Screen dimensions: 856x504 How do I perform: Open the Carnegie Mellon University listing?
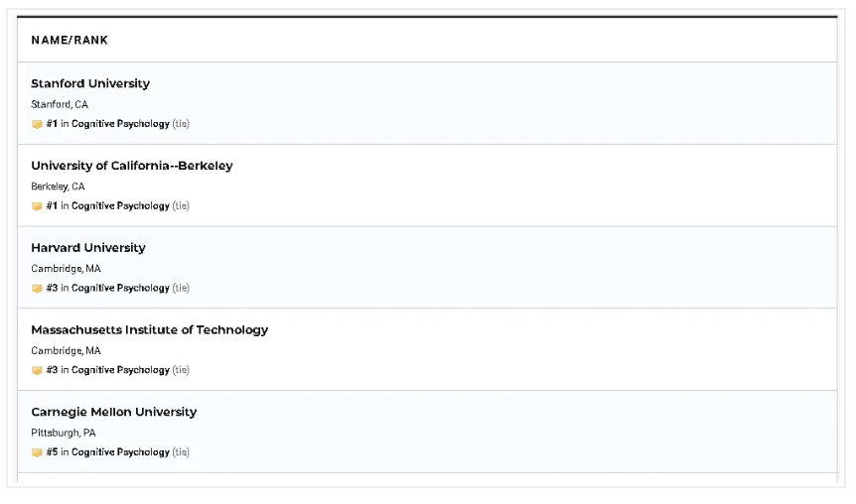tap(114, 412)
